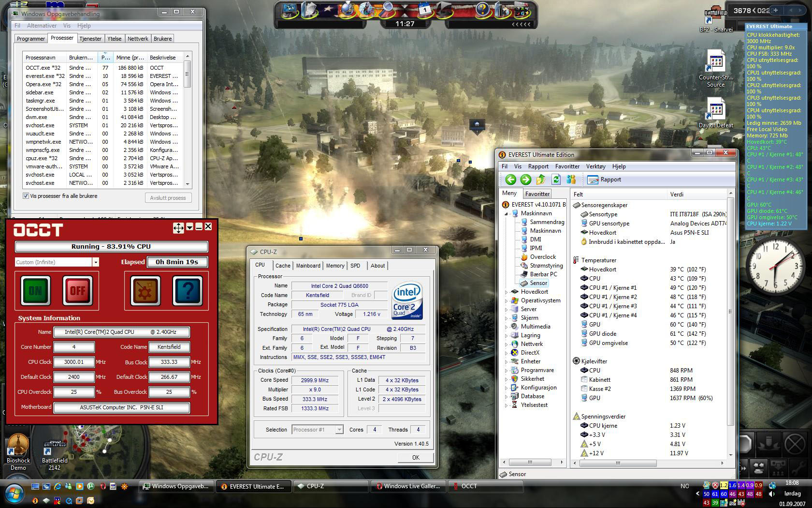The width and height of the screenshot is (812, 508).
Task: Click OK button in CPU-Z
Action: (x=416, y=458)
